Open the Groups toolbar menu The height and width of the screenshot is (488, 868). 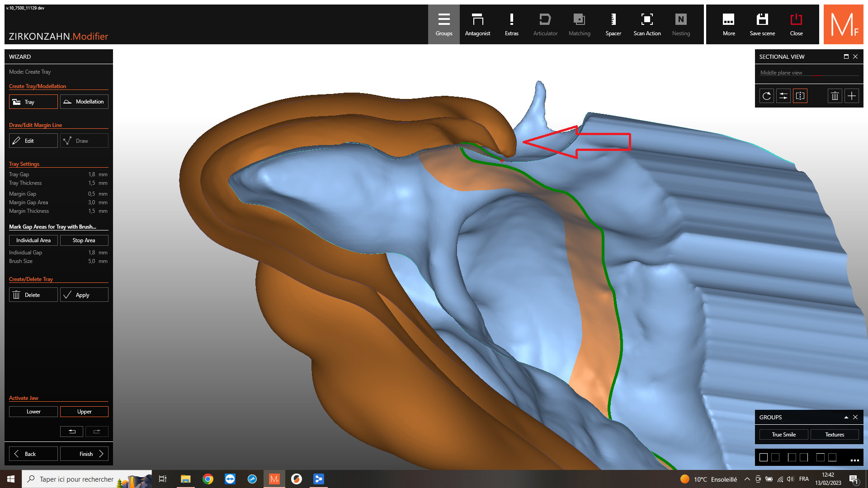pyautogui.click(x=444, y=24)
